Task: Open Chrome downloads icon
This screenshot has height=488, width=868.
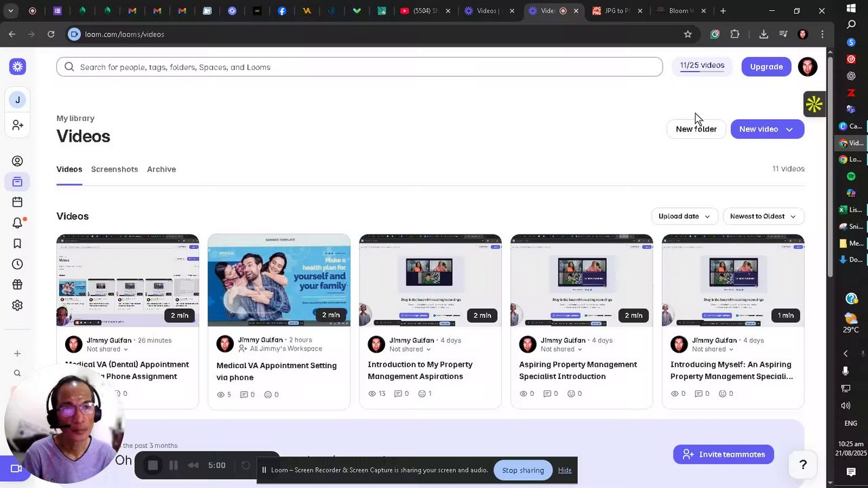Action: tap(764, 34)
